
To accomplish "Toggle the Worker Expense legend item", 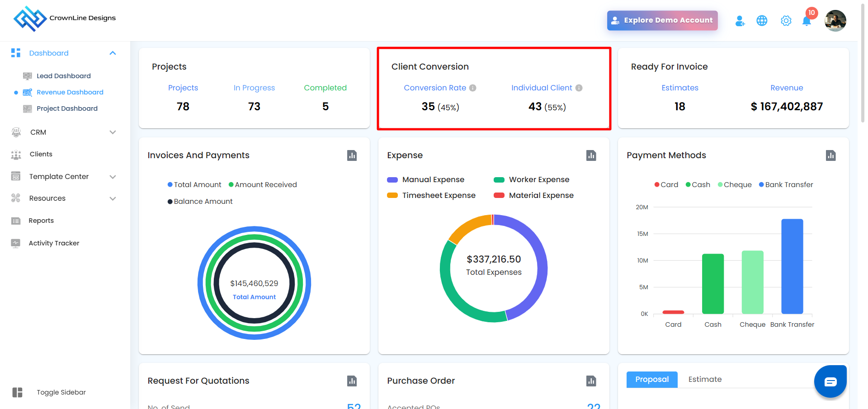I will 532,180.
